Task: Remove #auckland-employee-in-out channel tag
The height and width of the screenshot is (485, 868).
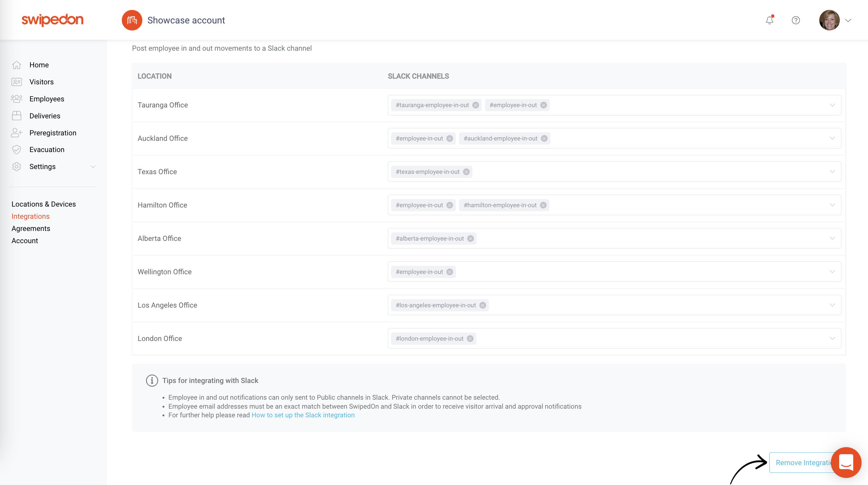Action: [x=544, y=139]
